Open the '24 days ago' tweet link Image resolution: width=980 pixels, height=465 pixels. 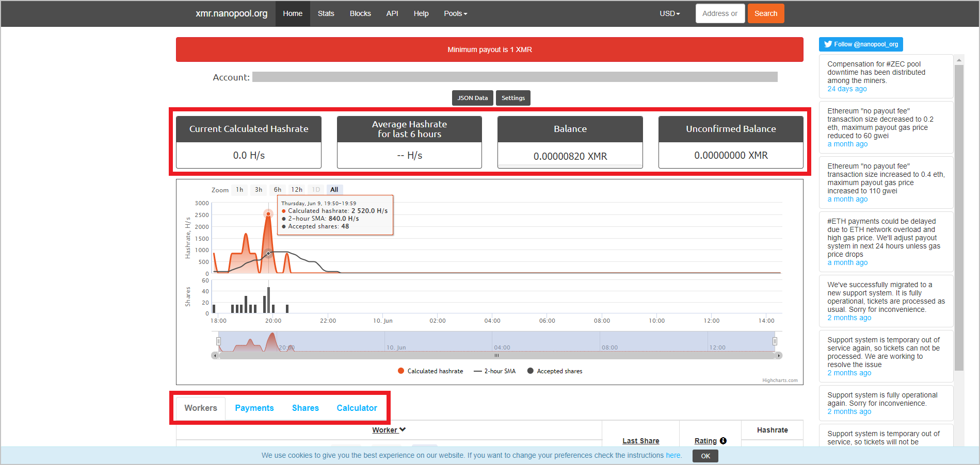[847, 89]
